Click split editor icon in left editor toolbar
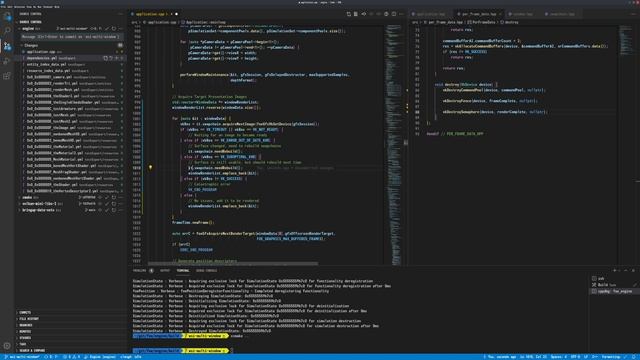Image resolution: width=640 pixels, height=360 pixels. click(x=394, y=14)
